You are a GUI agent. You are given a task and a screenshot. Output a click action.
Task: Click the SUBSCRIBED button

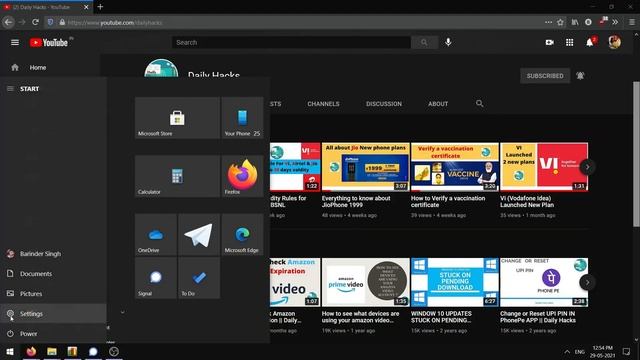545,76
